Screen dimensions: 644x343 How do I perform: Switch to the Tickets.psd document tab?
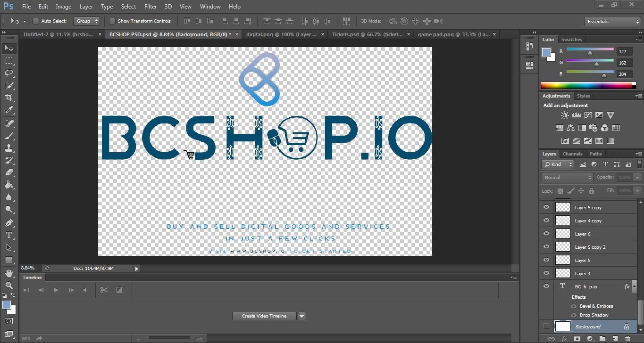pyautogui.click(x=367, y=34)
